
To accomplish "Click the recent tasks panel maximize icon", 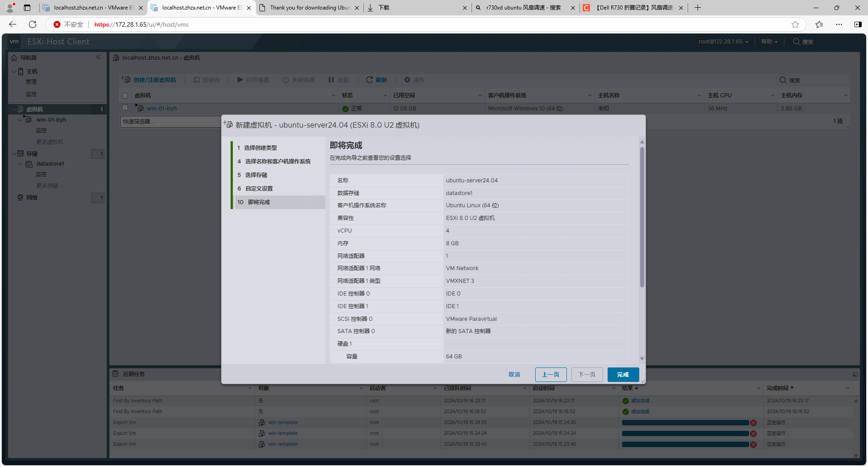I will click(855, 374).
